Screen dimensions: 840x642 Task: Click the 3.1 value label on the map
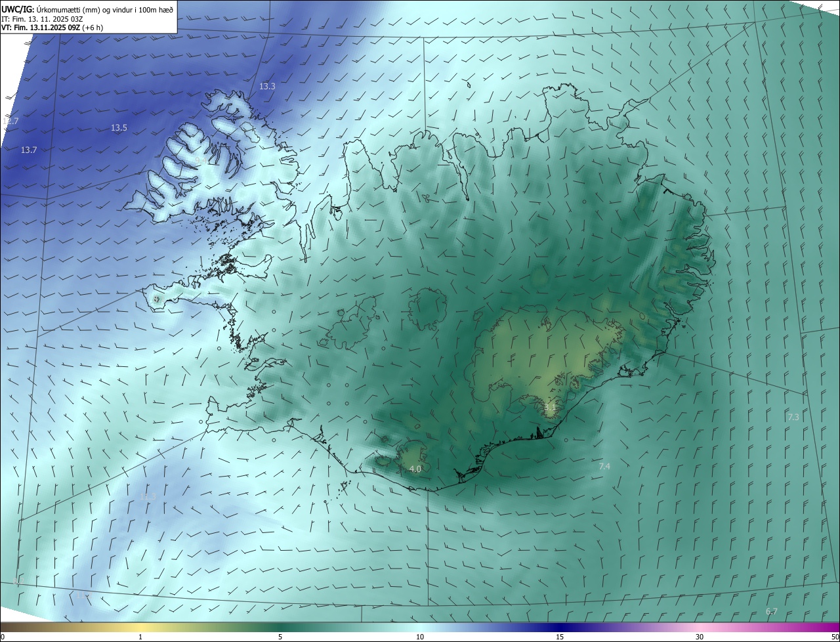click(x=550, y=408)
